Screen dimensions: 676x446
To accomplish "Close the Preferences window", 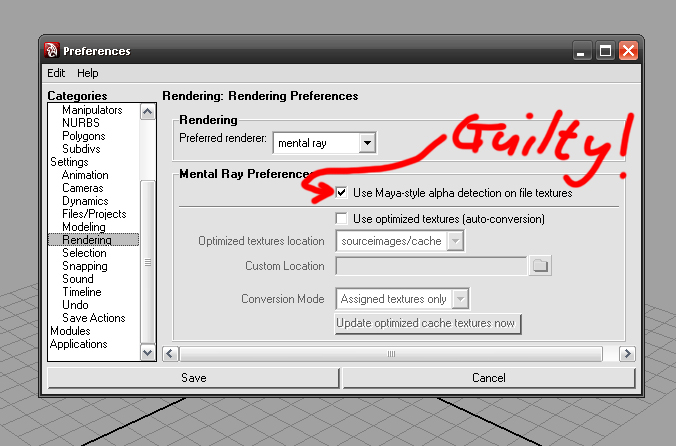I will pos(628,51).
